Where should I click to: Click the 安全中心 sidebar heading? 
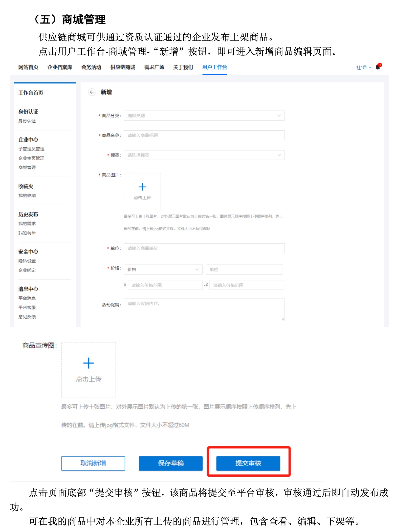tap(28, 252)
